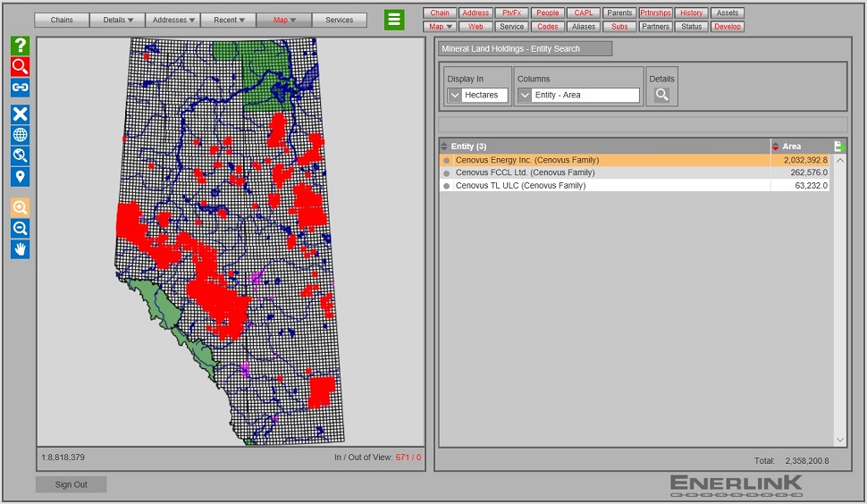The image size is (867, 504).
Task: Toggle bullet for Cenovus FCCL Ltd. row
Action: [446, 173]
